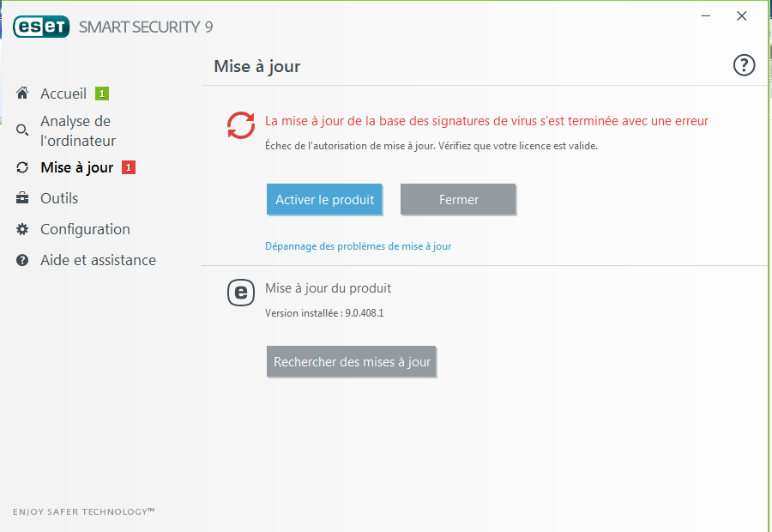The height and width of the screenshot is (532, 772).
Task: Select Outils in the sidebar
Action: pos(59,198)
